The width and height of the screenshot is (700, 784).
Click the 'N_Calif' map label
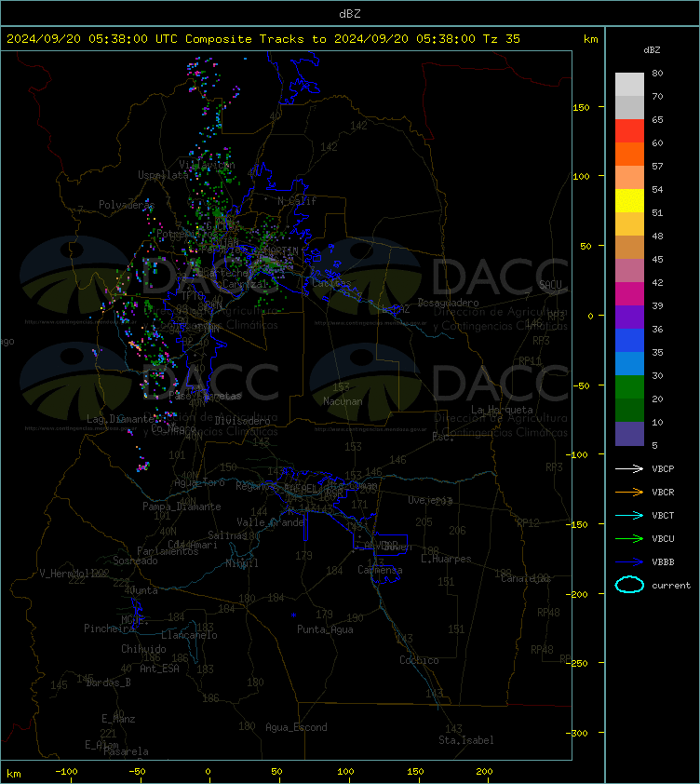tap(297, 201)
